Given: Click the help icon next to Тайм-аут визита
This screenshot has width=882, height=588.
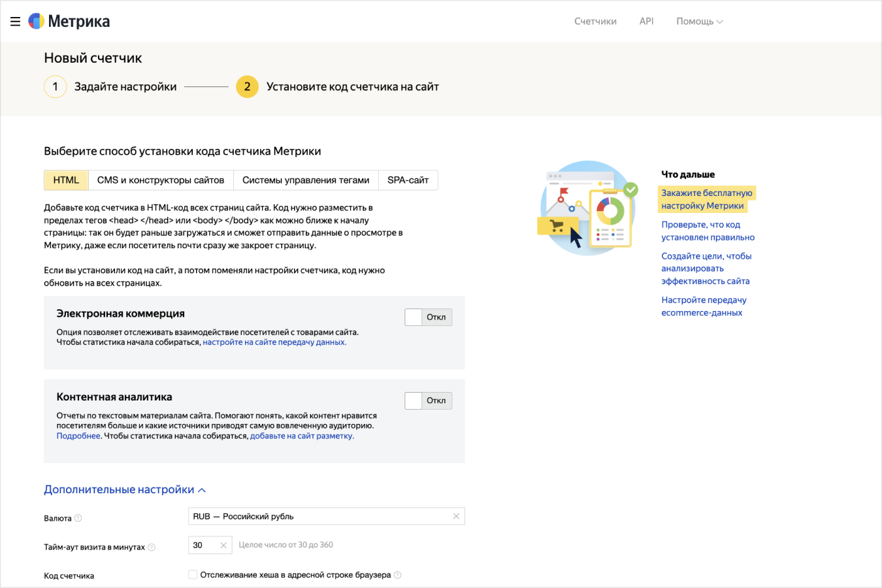Looking at the screenshot, I should pyautogui.click(x=152, y=547).
